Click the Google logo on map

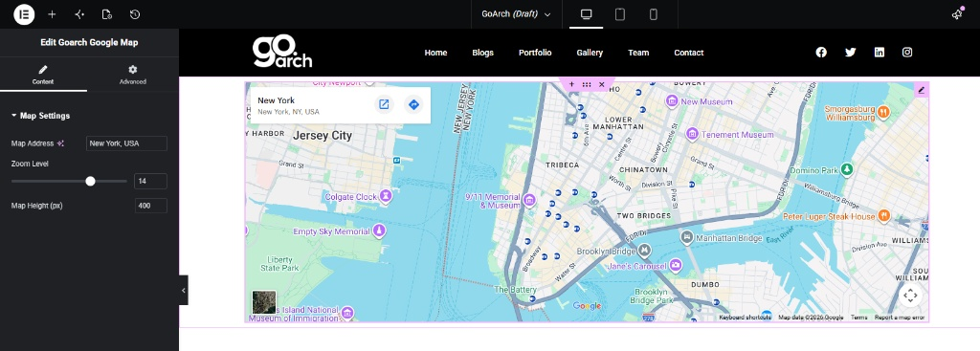click(x=587, y=305)
